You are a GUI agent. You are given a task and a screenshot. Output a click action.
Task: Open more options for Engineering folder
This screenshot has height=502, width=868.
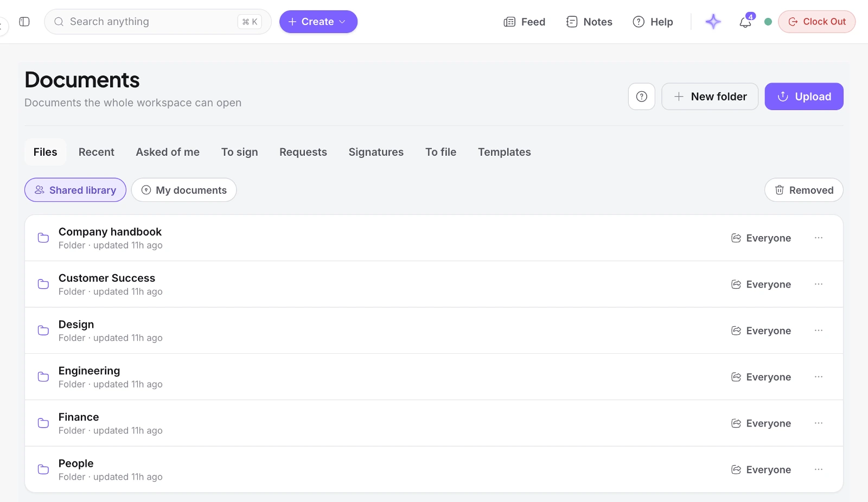[x=819, y=377]
